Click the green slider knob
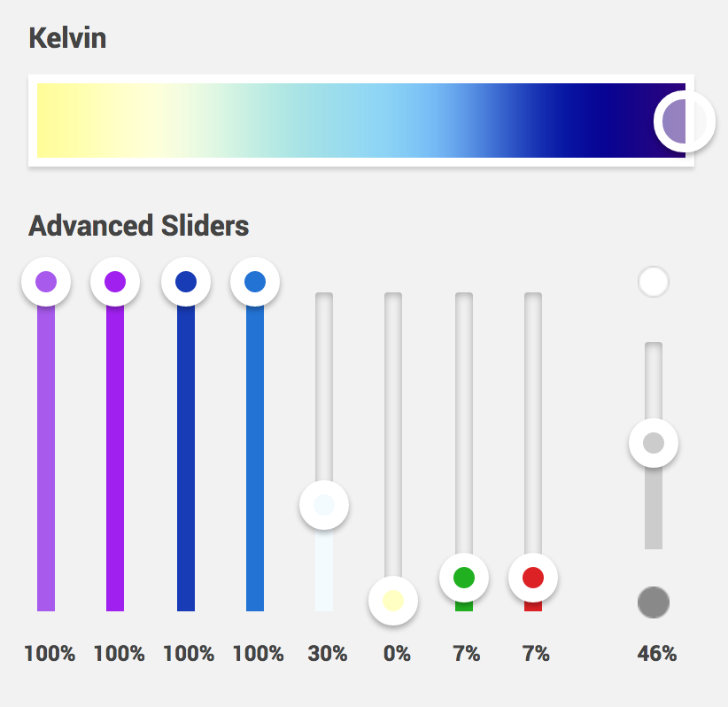Viewport: 728px width, 707px height. pos(464,578)
